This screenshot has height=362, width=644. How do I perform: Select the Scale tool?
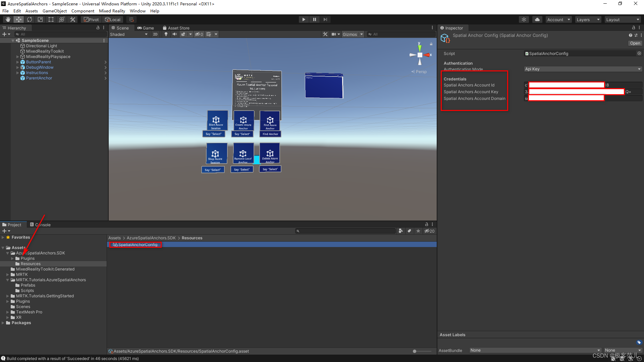click(x=40, y=19)
